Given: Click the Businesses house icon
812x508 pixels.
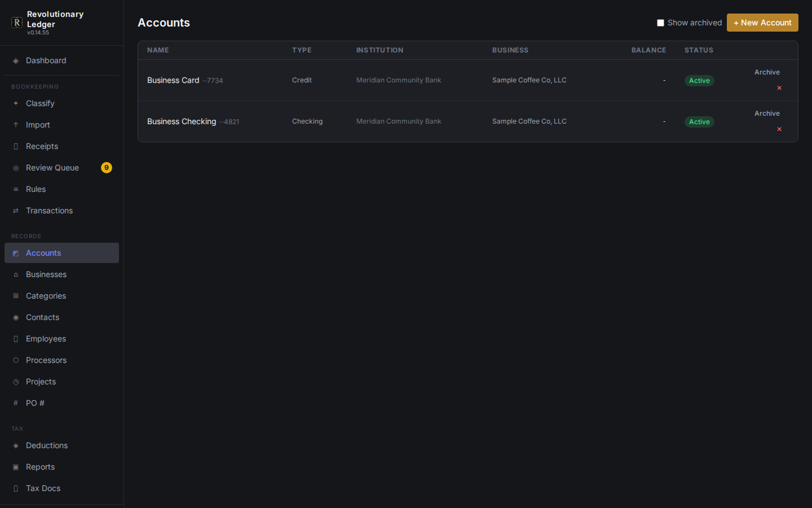Looking at the screenshot, I should pyautogui.click(x=16, y=275).
